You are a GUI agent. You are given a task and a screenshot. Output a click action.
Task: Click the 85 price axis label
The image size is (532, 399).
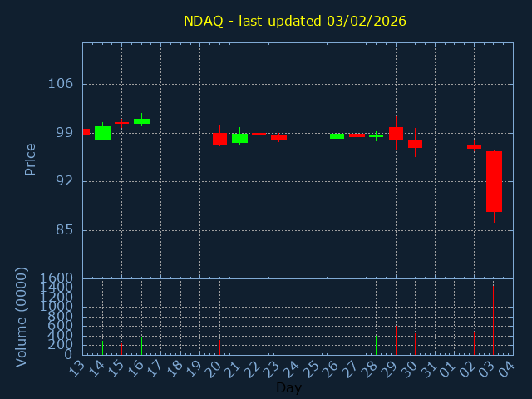65,230
